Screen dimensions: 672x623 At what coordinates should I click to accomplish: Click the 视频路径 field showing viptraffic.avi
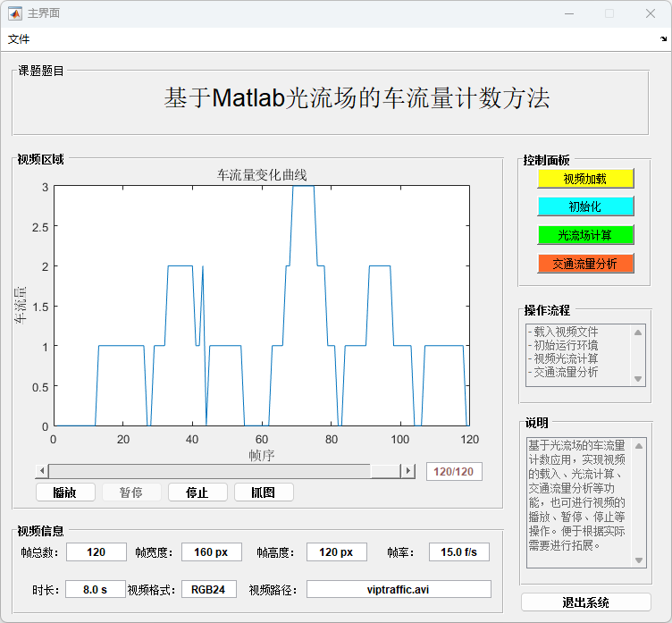point(399,589)
